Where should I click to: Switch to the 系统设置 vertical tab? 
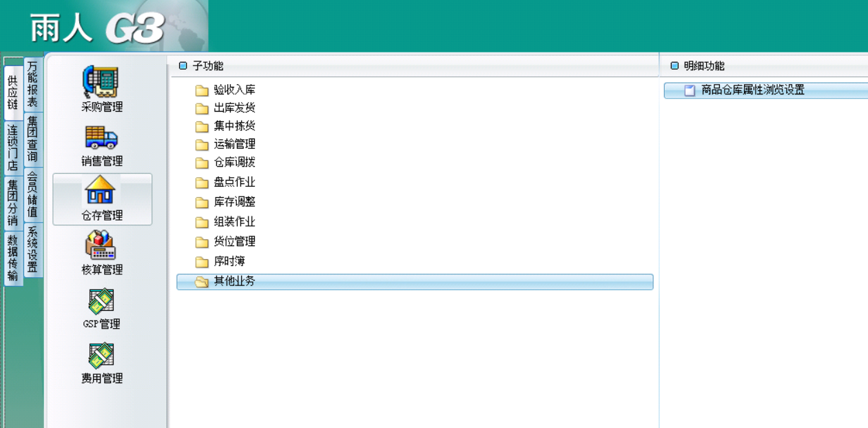pos(32,250)
